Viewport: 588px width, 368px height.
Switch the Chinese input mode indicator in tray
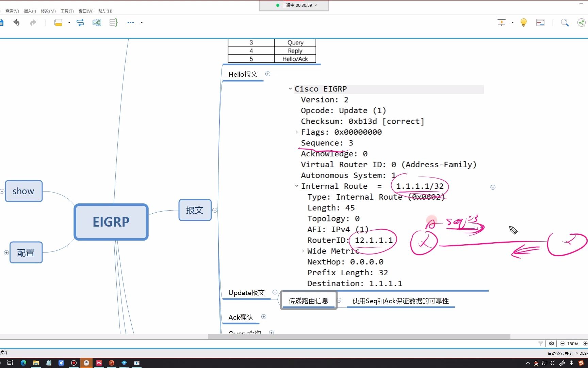pos(572,363)
